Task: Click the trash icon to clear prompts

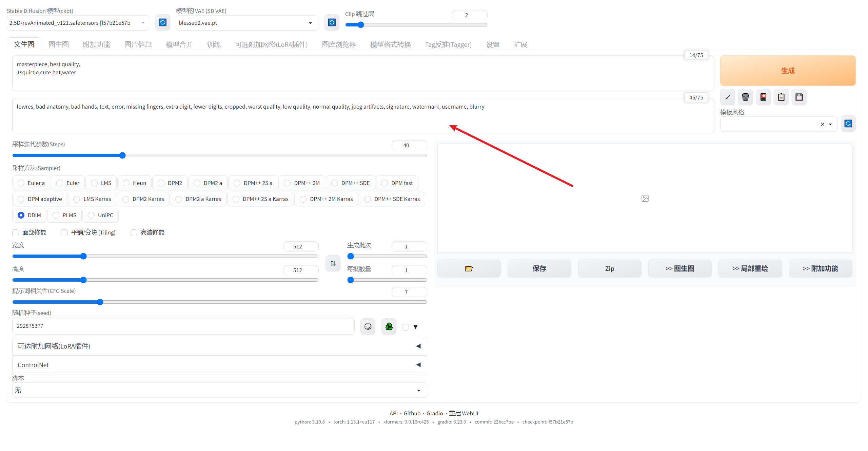Action: click(745, 97)
